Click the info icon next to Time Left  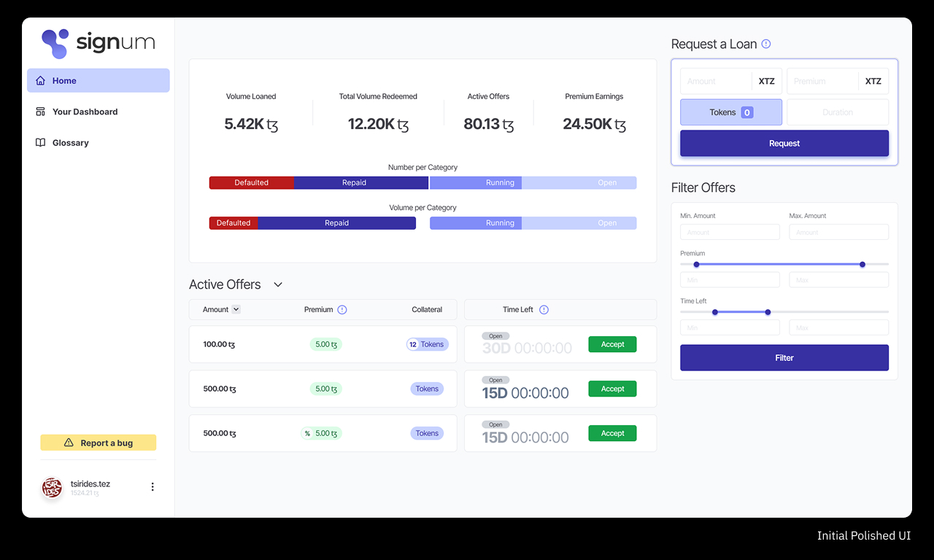click(x=544, y=310)
